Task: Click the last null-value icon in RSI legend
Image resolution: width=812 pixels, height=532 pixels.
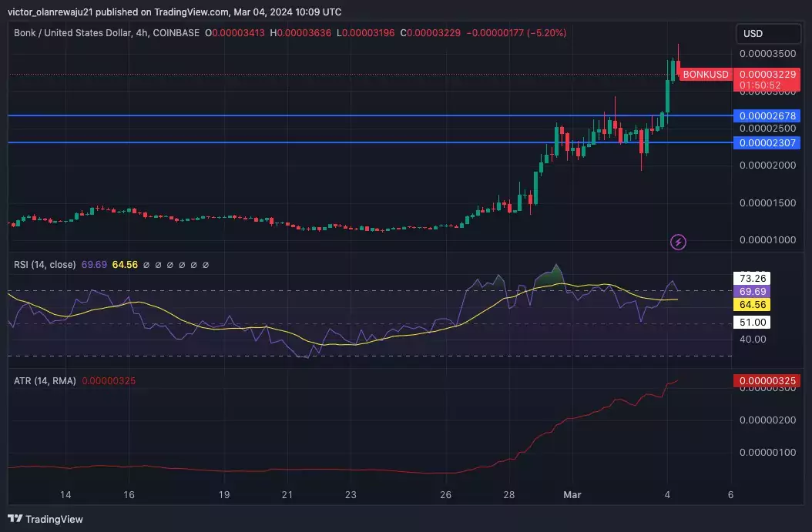Action: click(206, 265)
